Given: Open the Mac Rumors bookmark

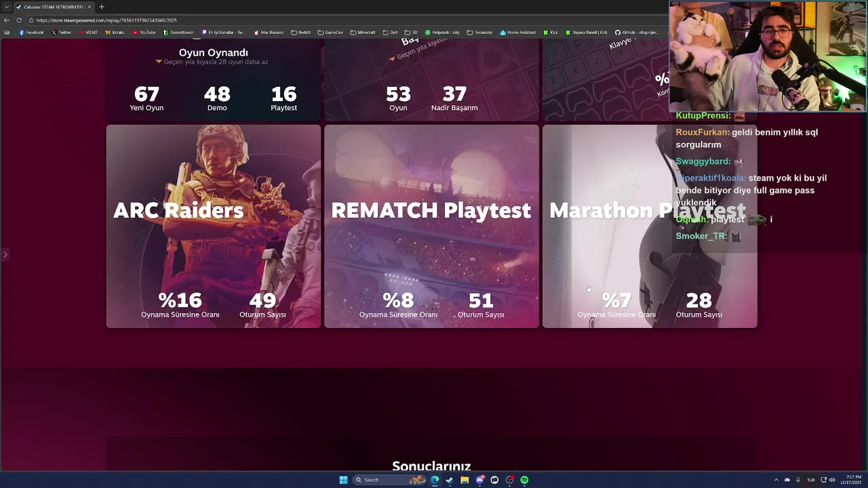Looking at the screenshot, I should click(x=269, y=33).
